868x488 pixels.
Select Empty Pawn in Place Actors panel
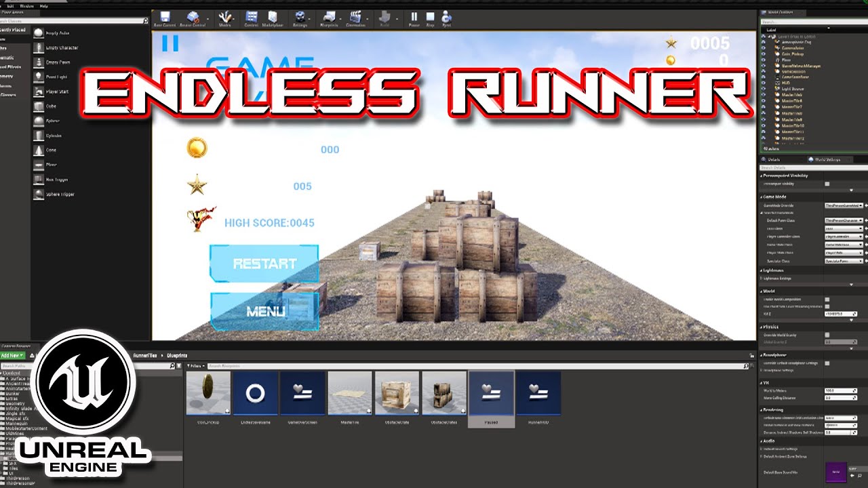53,62
